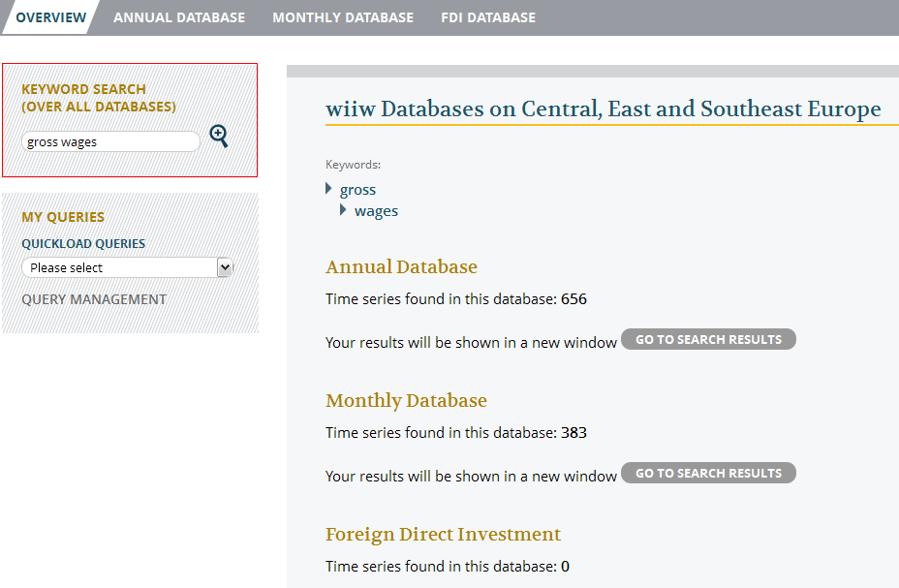The image size is (899, 588).
Task: Click the Annual Database section heading
Action: (401, 266)
